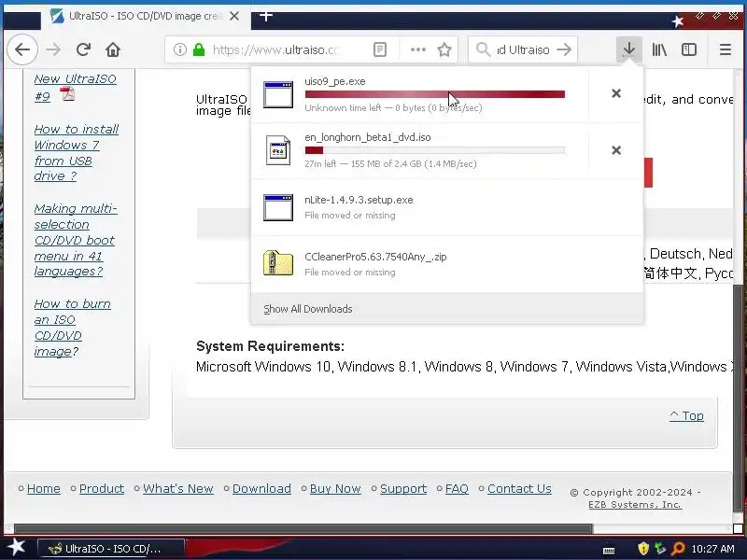This screenshot has width=747, height=560.
Task: Select the CCleanerPro5.63.7540Any_.zip entry
Action: coord(447,264)
